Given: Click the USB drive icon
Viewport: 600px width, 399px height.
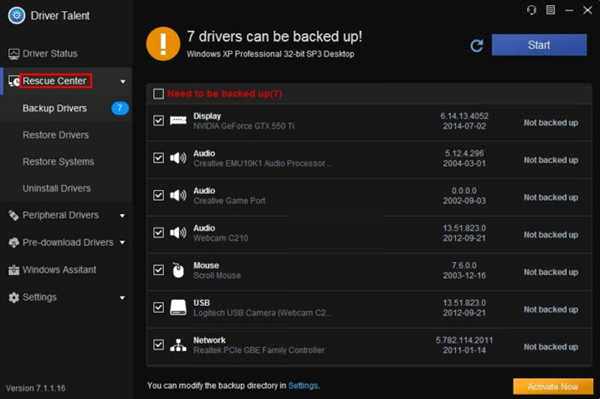Looking at the screenshot, I should tap(178, 307).
